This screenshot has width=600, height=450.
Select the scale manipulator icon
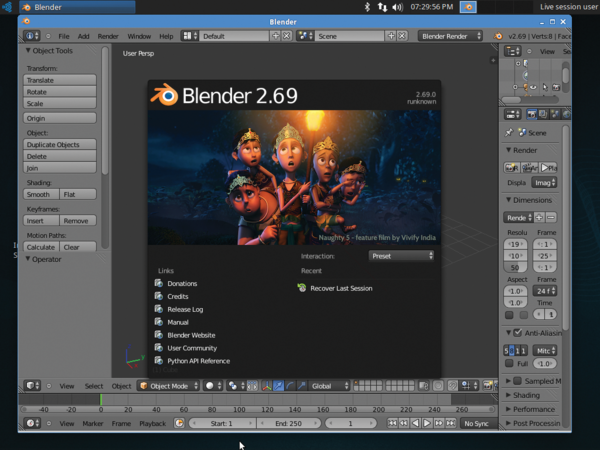pyautogui.click(x=301, y=386)
